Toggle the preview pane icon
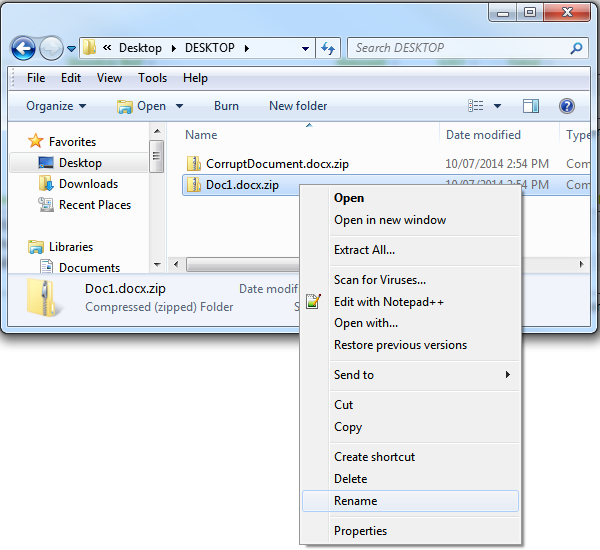600x550 pixels. (x=531, y=106)
